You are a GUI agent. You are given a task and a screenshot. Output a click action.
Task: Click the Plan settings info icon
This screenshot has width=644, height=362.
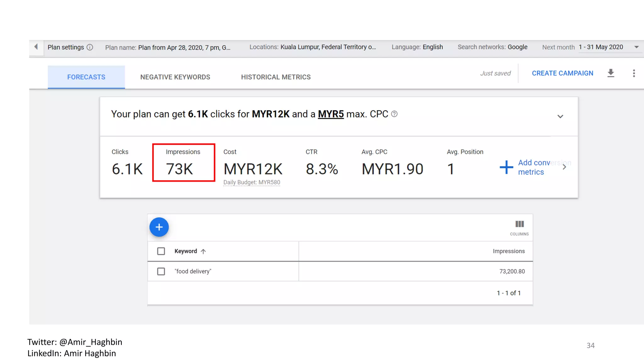coord(90,47)
